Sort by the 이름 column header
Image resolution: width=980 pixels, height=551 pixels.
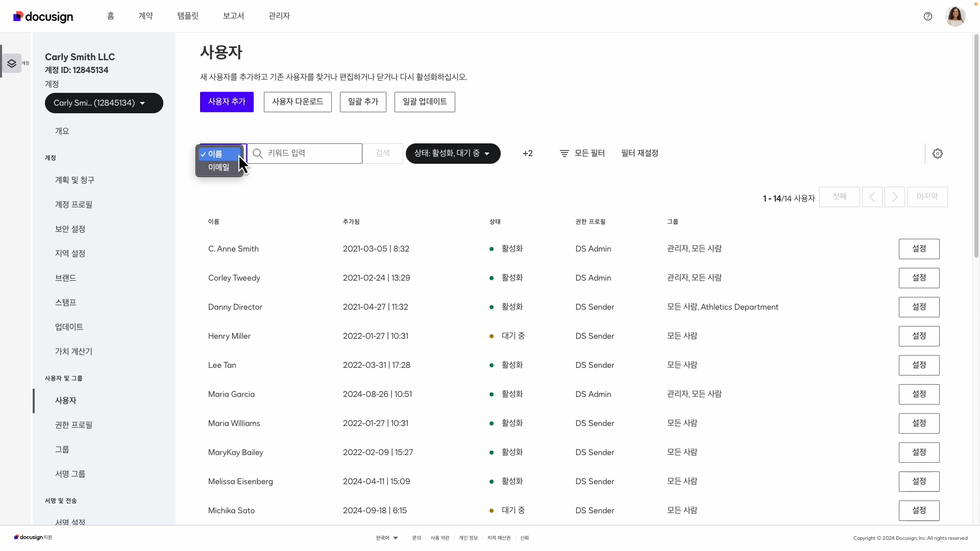pos(214,222)
